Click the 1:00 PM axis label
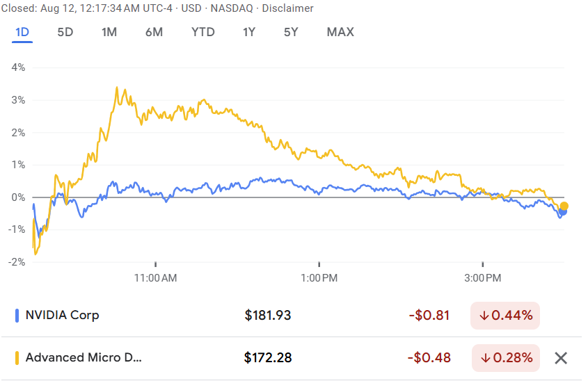This screenshot has width=588, height=381. pos(319,278)
